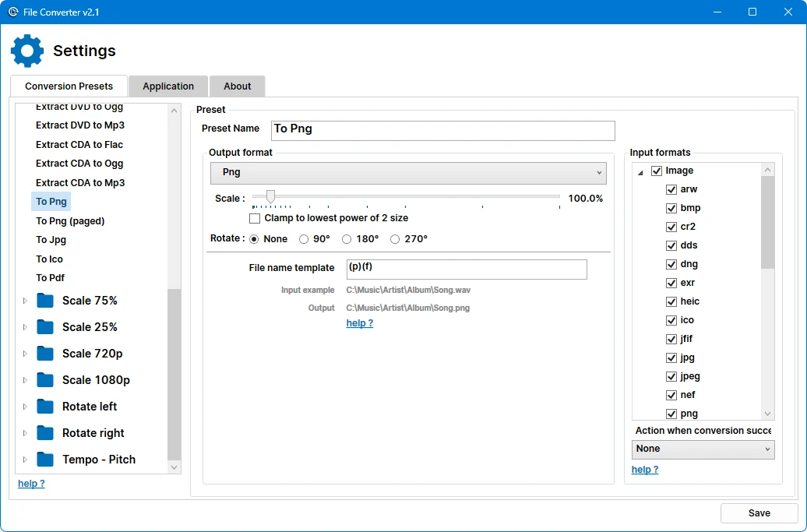Open the Png output format dropdown

tap(408, 172)
